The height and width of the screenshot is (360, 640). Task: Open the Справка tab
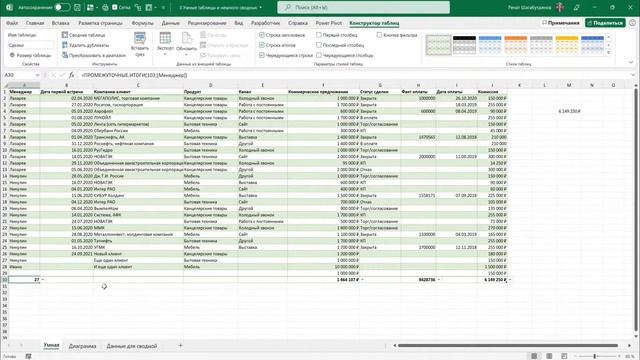pos(298,23)
